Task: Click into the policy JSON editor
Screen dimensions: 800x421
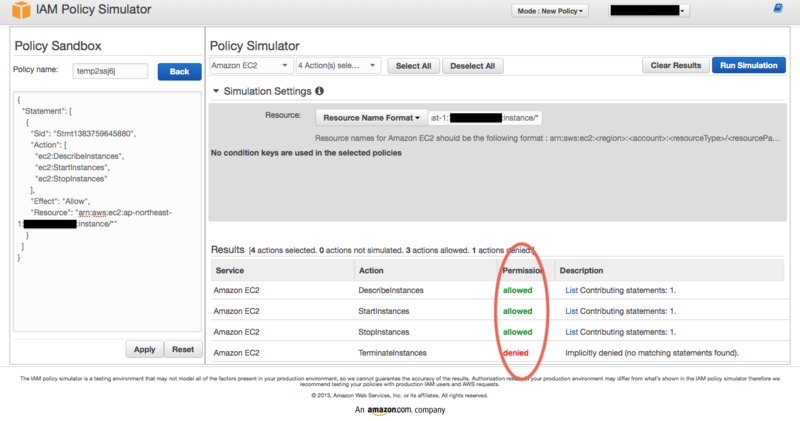Action: (107, 212)
